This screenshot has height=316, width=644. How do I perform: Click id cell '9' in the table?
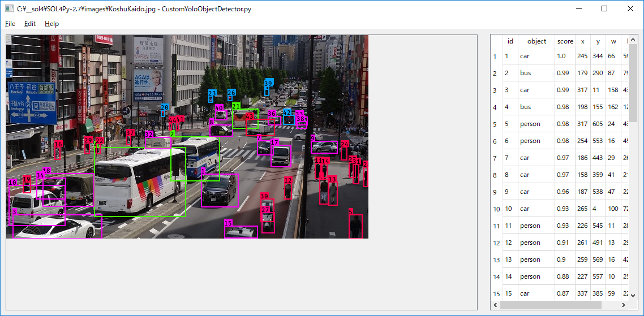pos(510,192)
